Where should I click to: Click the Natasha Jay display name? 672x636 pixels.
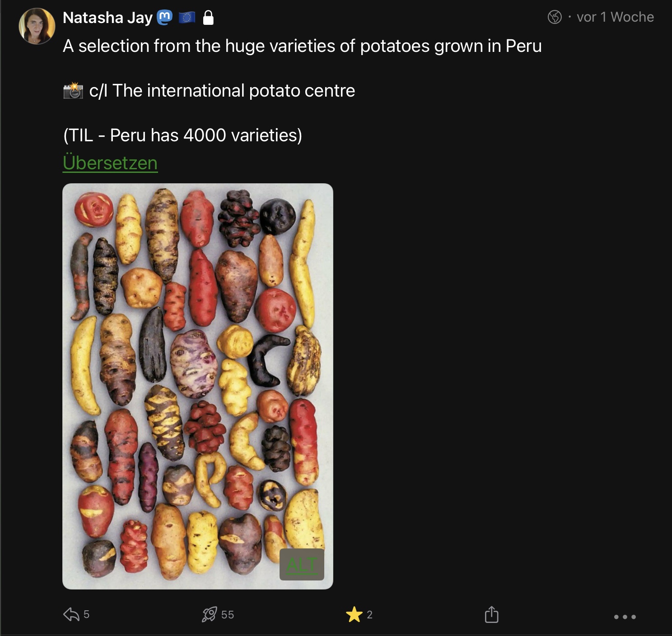pos(107,18)
